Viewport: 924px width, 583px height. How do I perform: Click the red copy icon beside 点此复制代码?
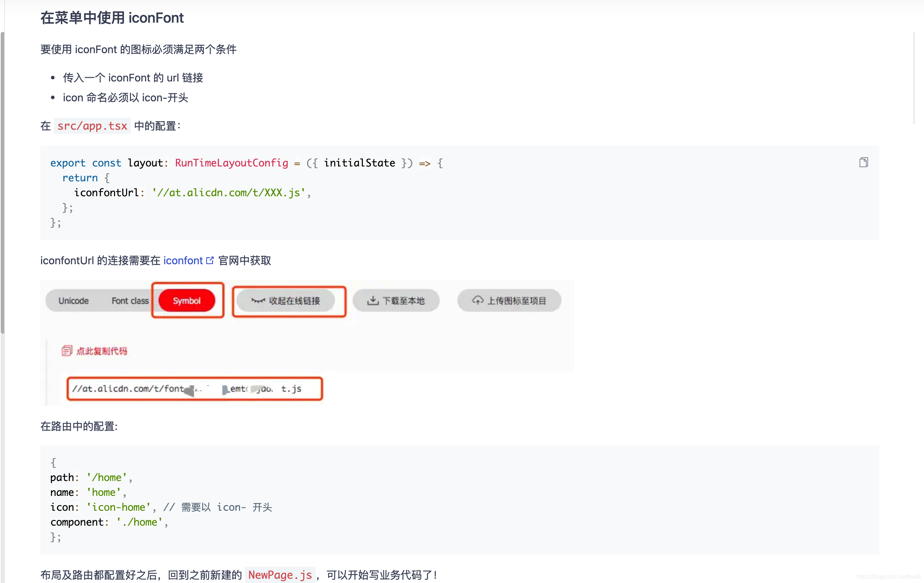[x=67, y=351]
